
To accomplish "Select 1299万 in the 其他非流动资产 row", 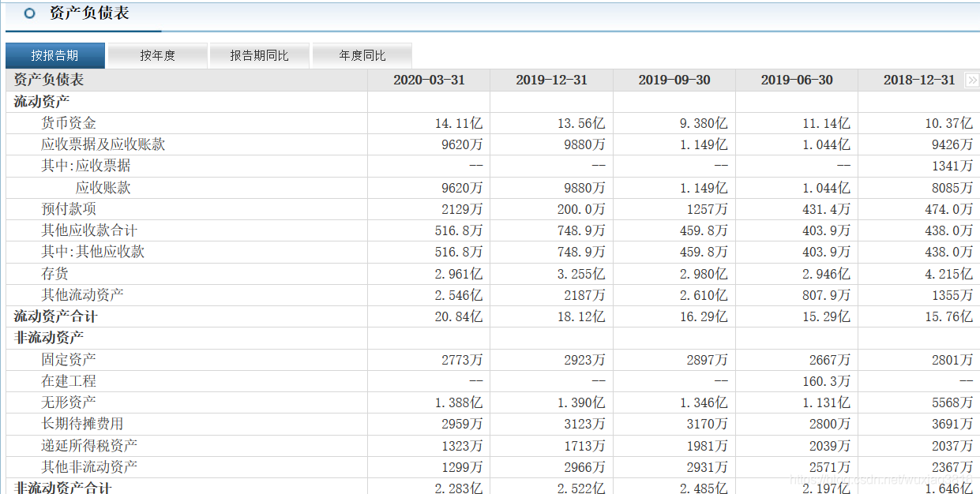I will [462, 468].
